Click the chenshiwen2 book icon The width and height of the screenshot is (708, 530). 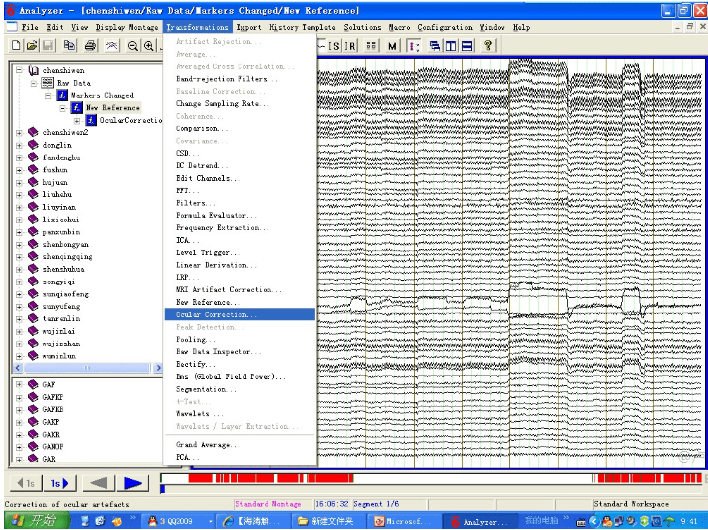[x=33, y=132]
